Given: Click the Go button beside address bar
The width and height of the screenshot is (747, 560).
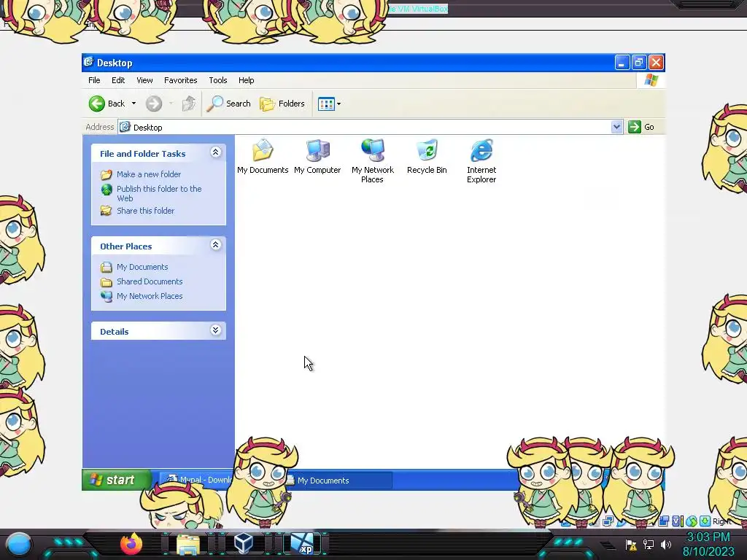Looking at the screenshot, I should coord(641,127).
